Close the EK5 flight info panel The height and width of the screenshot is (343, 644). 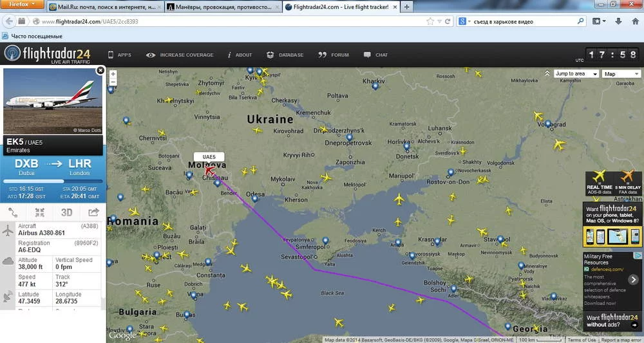(100, 71)
